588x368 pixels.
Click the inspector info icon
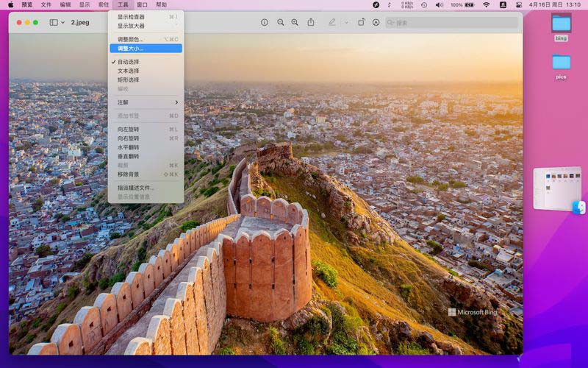[265, 23]
